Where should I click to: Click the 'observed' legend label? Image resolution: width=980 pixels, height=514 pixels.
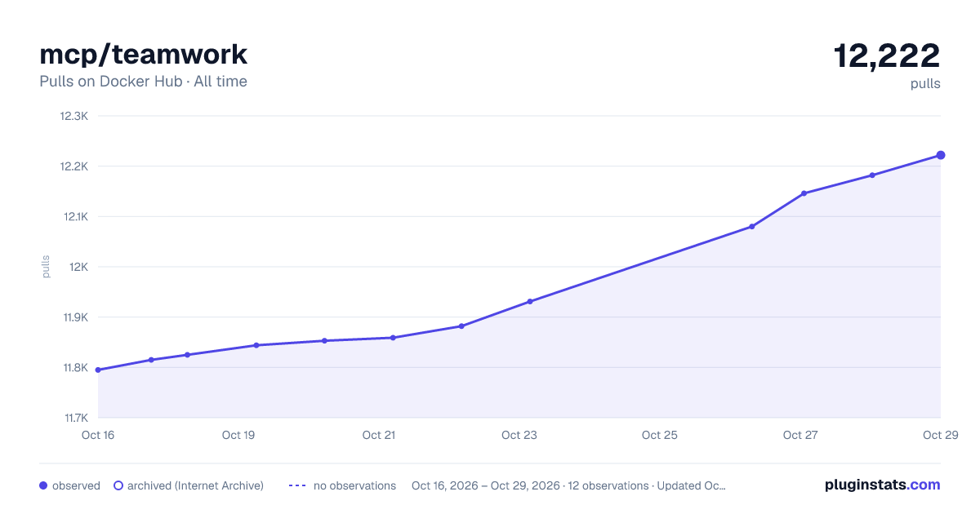point(76,485)
